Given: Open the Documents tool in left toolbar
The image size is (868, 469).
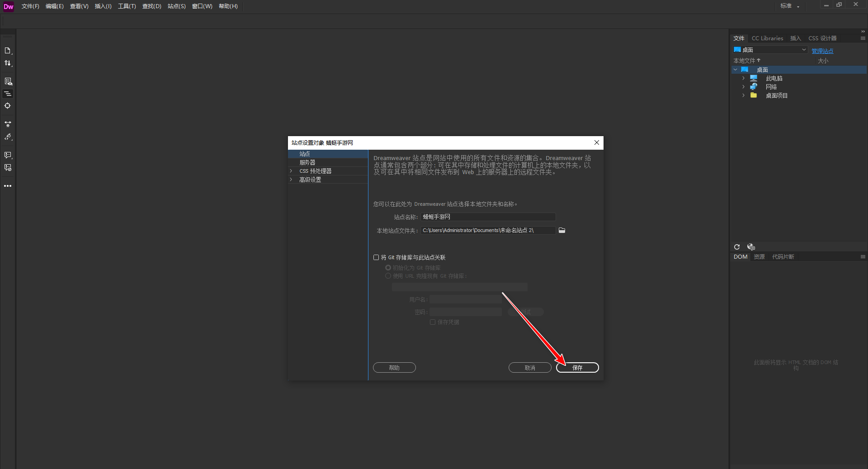Looking at the screenshot, I should [8, 51].
